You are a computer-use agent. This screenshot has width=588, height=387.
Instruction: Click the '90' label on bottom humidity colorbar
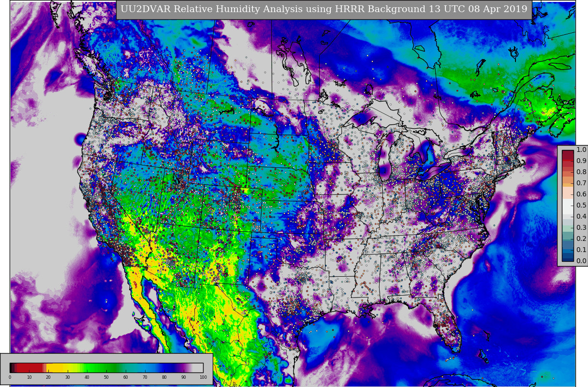184,377
